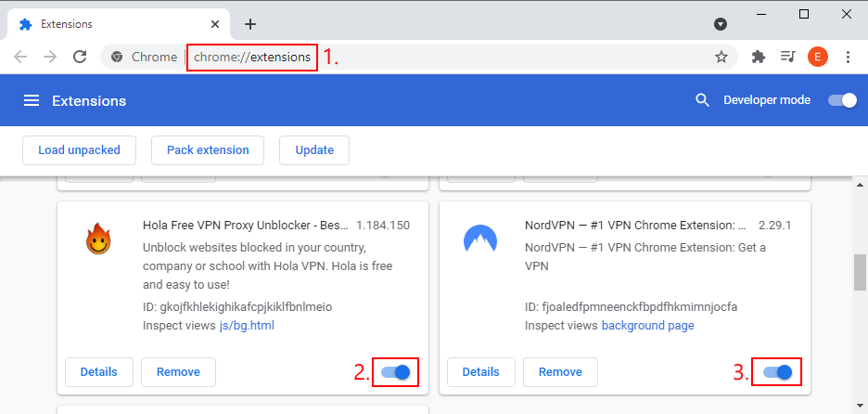Click the scrollbar down arrow

[x=861, y=405]
